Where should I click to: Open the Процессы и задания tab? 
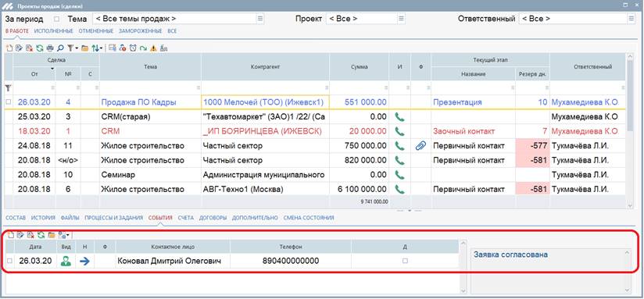click(114, 218)
